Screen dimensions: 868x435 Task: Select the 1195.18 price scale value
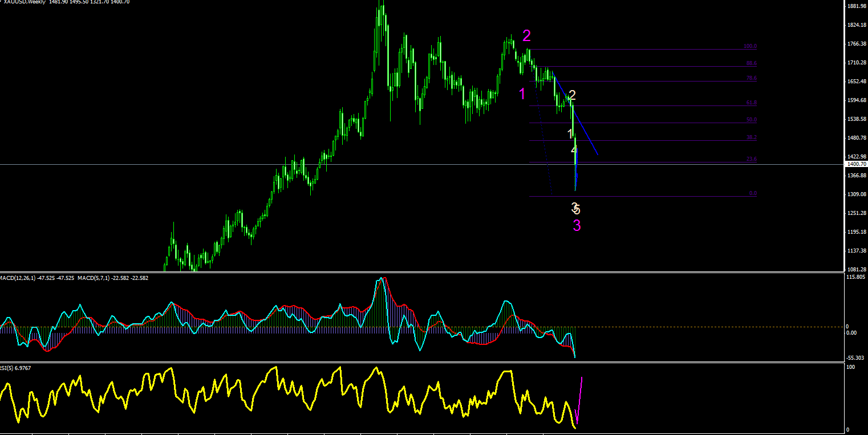857,232
